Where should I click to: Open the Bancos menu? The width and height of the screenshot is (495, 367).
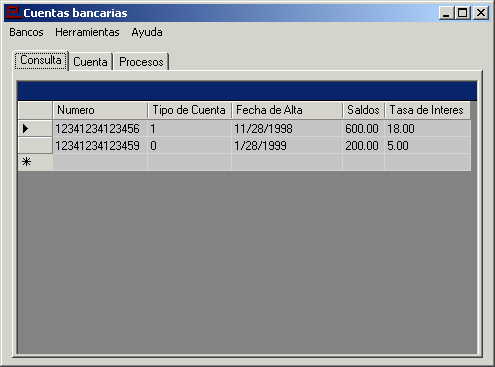pyautogui.click(x=26, y=32)
